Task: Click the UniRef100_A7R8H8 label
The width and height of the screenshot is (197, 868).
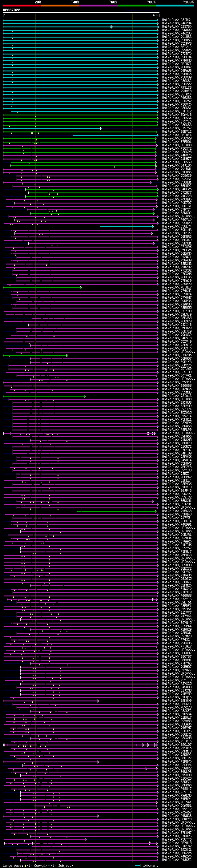Action: 176,61
